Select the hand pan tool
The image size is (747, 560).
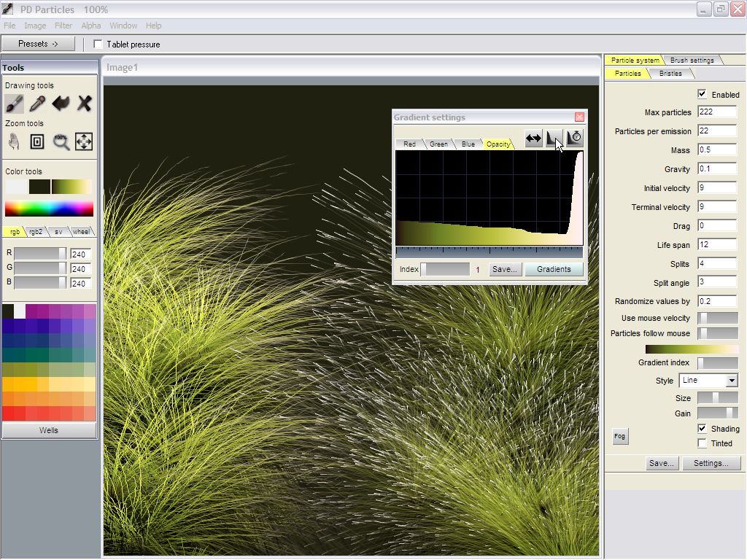point(14,141)
